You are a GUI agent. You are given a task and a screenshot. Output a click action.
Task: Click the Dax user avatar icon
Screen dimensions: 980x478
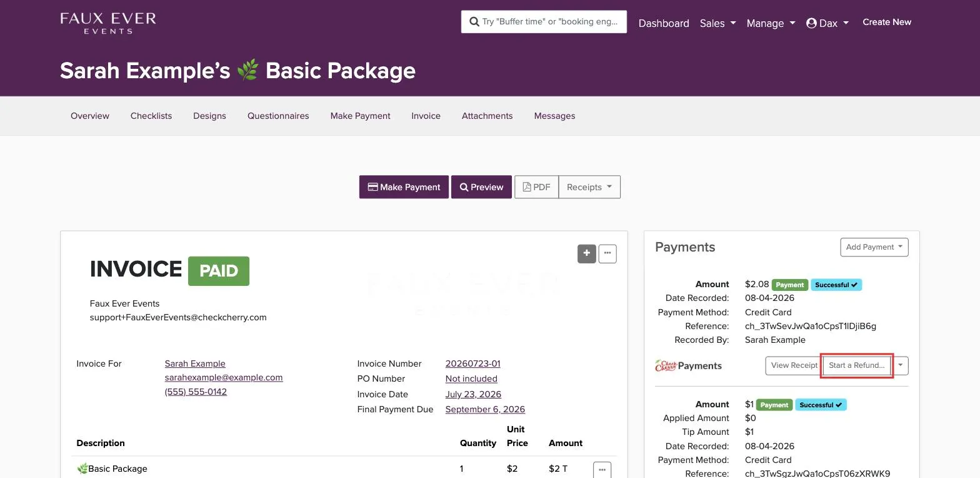tap(811, 23)
